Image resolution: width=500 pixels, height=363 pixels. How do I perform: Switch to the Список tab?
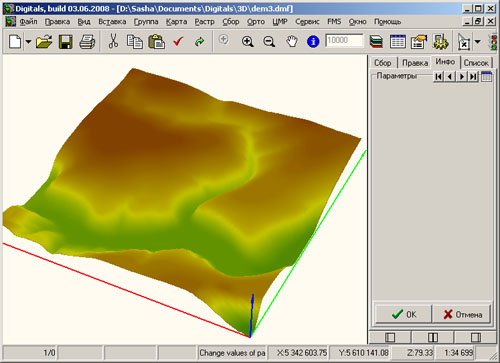(x=476, y=63)
